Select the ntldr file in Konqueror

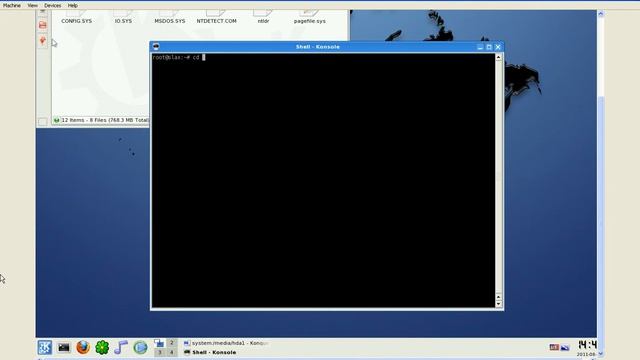point(263,17)
